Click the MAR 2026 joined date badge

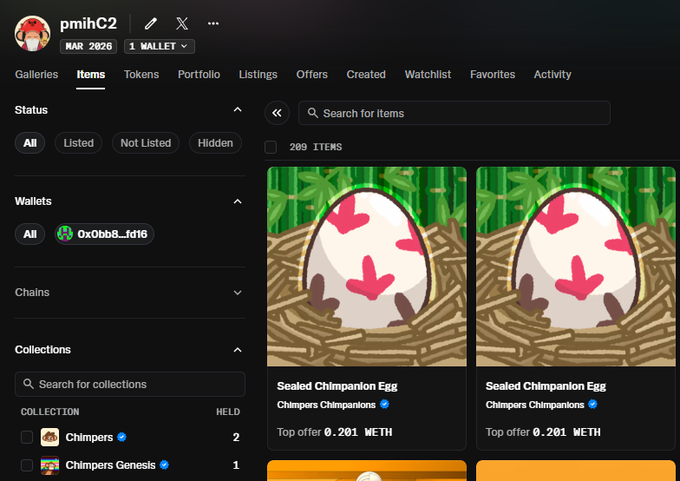pos(88,46)
